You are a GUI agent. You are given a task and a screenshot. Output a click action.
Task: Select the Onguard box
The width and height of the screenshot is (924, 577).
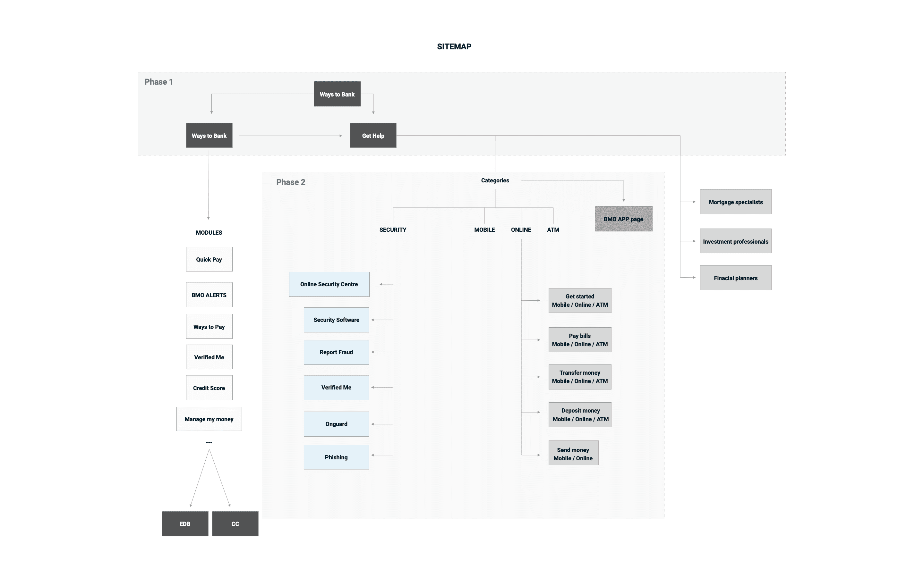(x=336, y=424)
